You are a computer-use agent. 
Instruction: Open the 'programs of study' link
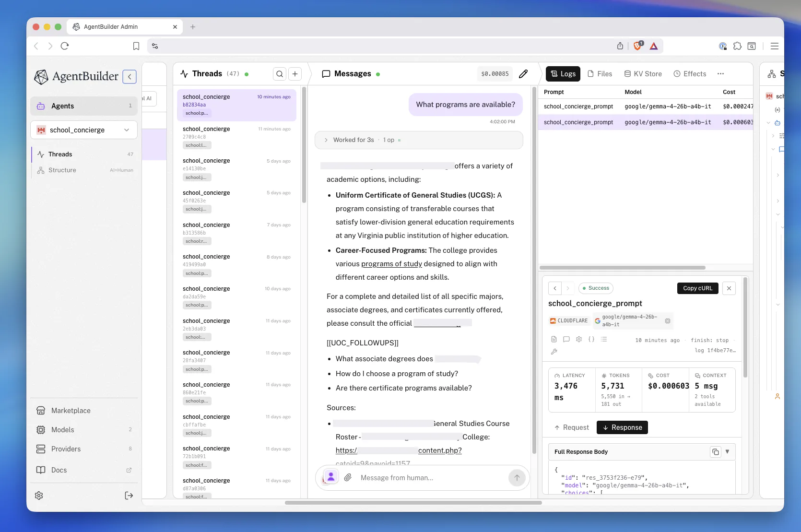click(391, 264)
